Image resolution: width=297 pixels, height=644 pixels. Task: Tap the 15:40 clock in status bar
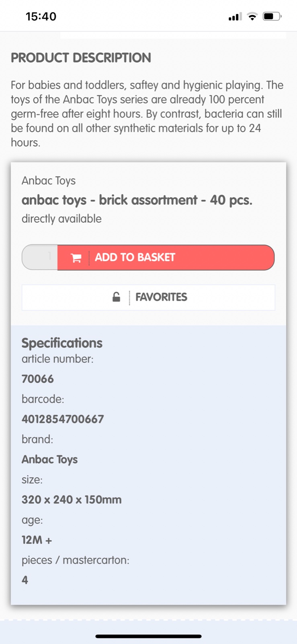41,17
